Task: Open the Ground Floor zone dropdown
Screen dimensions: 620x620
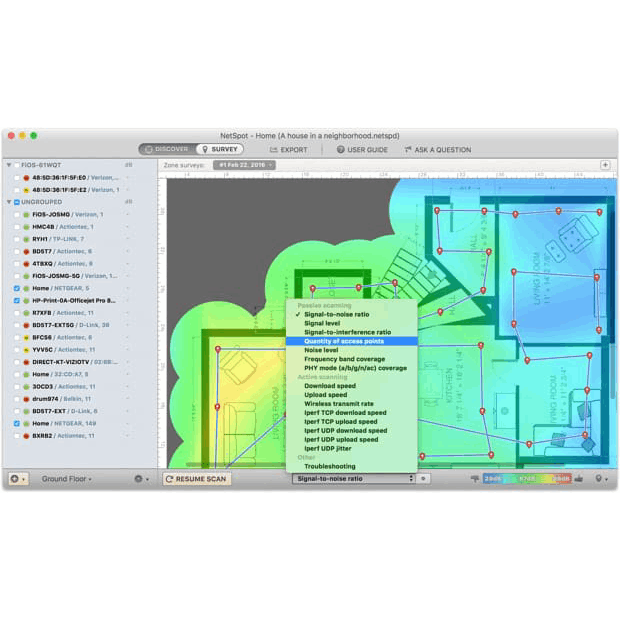Action: click(66, 479)
